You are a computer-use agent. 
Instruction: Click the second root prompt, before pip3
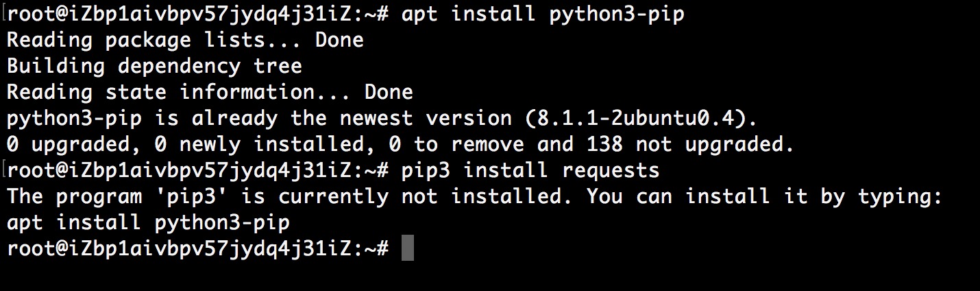(197, 170)
